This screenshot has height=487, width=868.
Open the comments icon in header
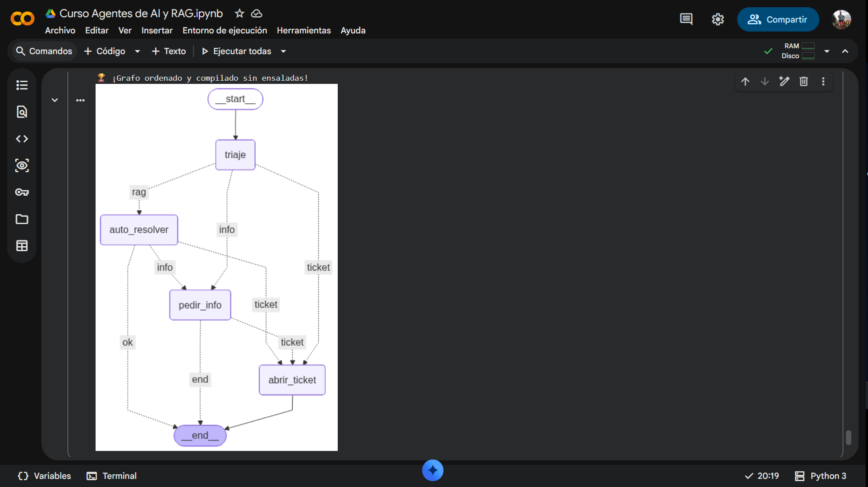tap(686, 19)
